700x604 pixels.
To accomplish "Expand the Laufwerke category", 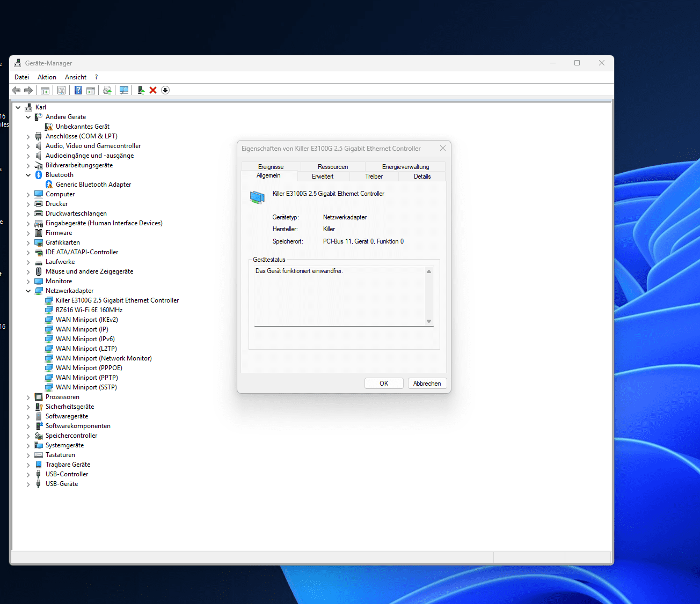I will click(x=28, y=262).
